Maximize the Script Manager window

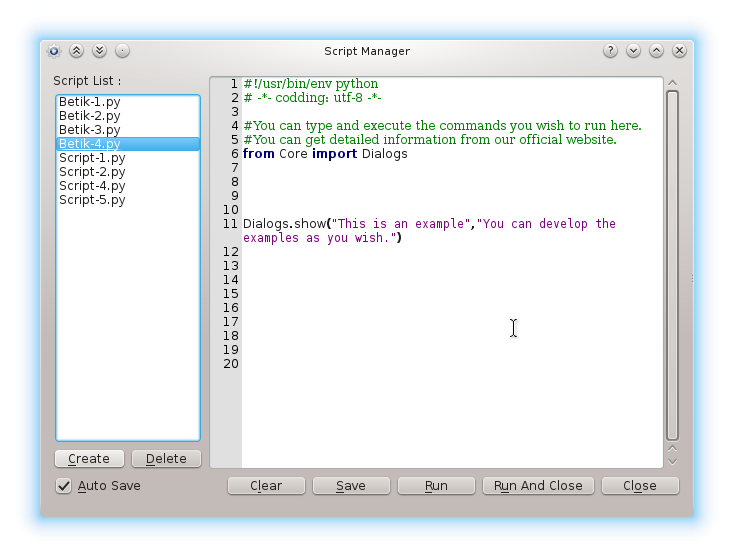click(x=656, y=51)
